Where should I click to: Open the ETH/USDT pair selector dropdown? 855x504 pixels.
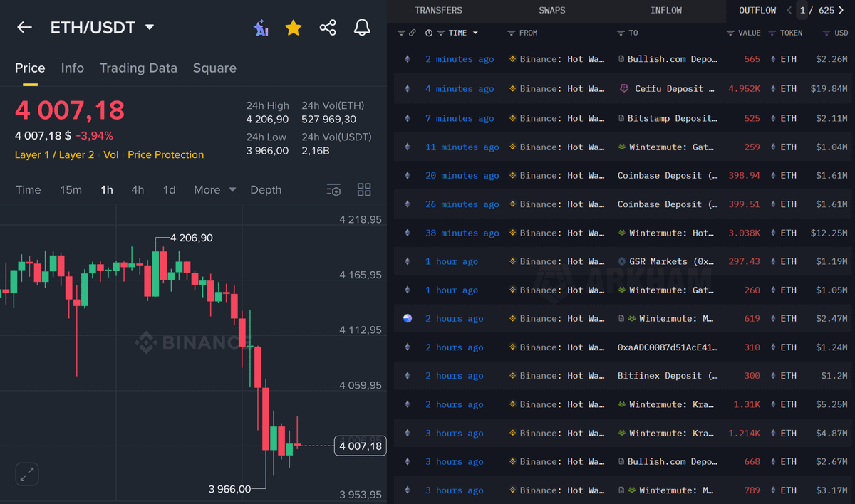[150, 27]
